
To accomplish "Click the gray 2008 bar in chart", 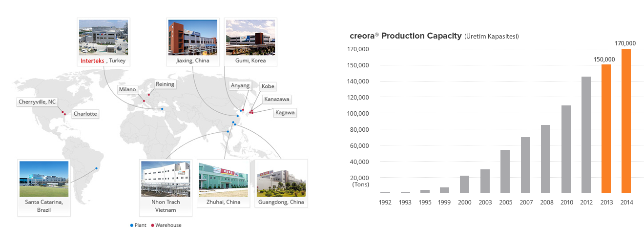I will (x=545, y=159).
